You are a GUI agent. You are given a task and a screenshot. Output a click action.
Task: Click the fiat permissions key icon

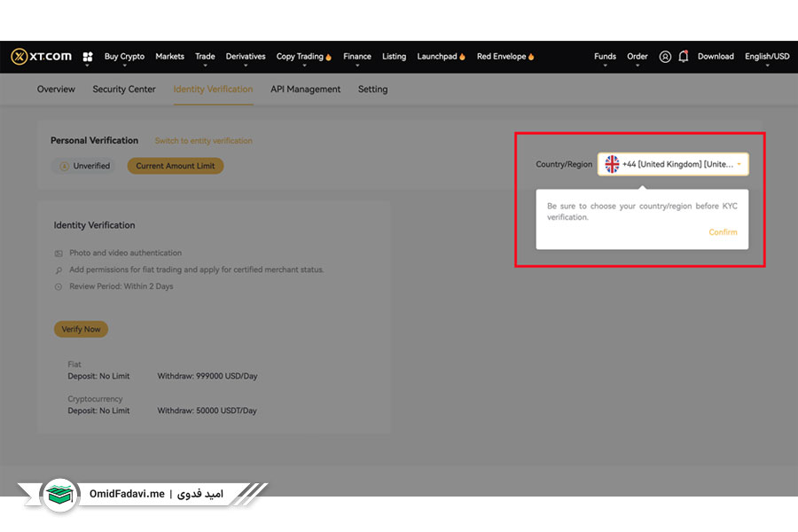pos(59,270)
